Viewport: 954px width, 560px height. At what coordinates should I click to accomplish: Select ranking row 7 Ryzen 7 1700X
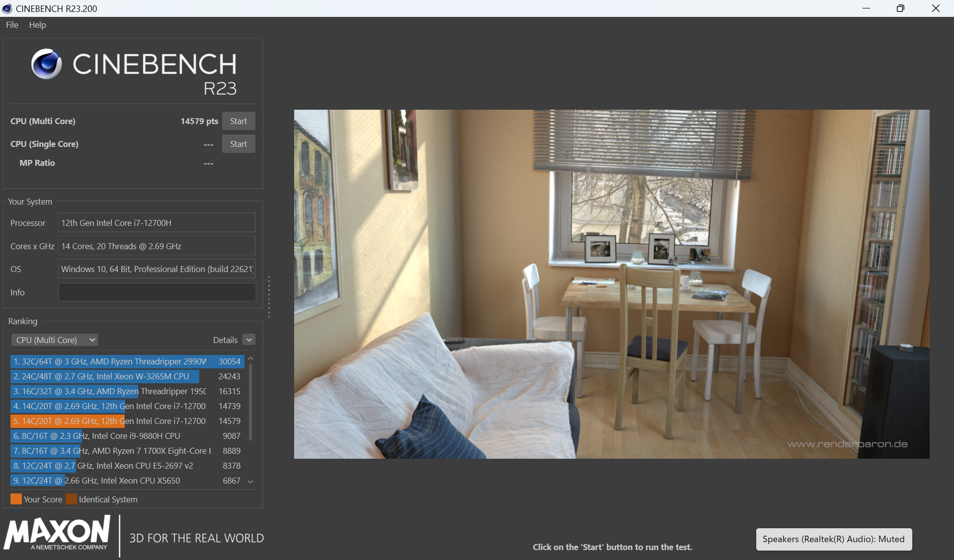point(127,451)
